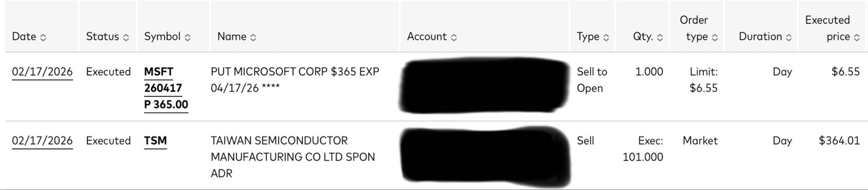Image resolution: width=868 pixels, height=190 pixels.
Task: Click the Order type sort arrows
Action: pos(715,37)
